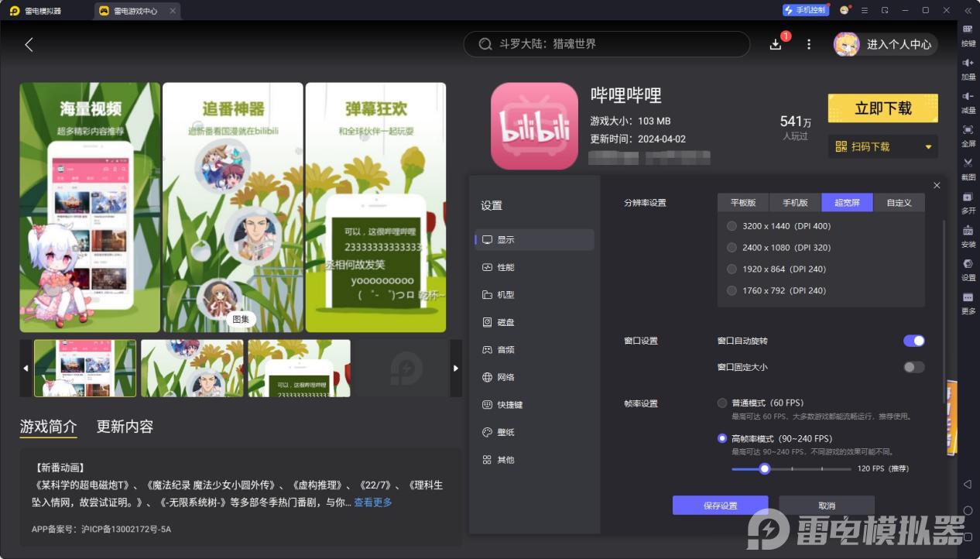Image resolution: width=980 pixels, height=559 pixels.
Task: Close the settings dialog with X
Action: tap(937, 186)
